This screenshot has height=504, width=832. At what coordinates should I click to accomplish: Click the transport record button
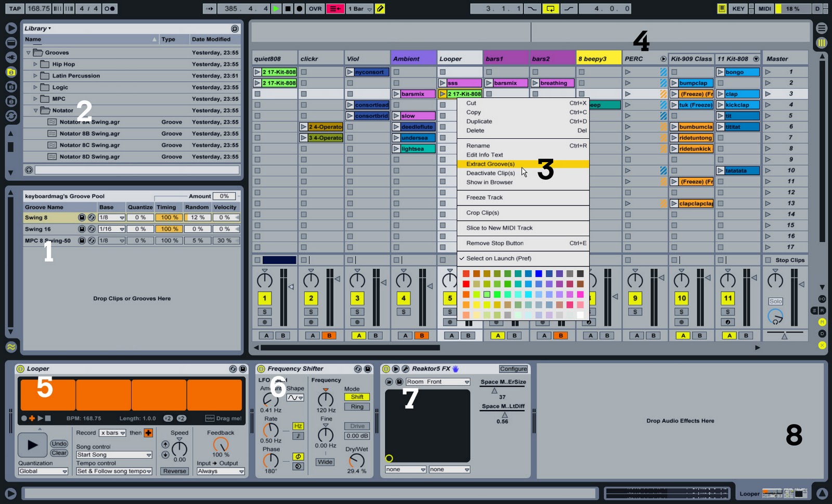point(300,8)
